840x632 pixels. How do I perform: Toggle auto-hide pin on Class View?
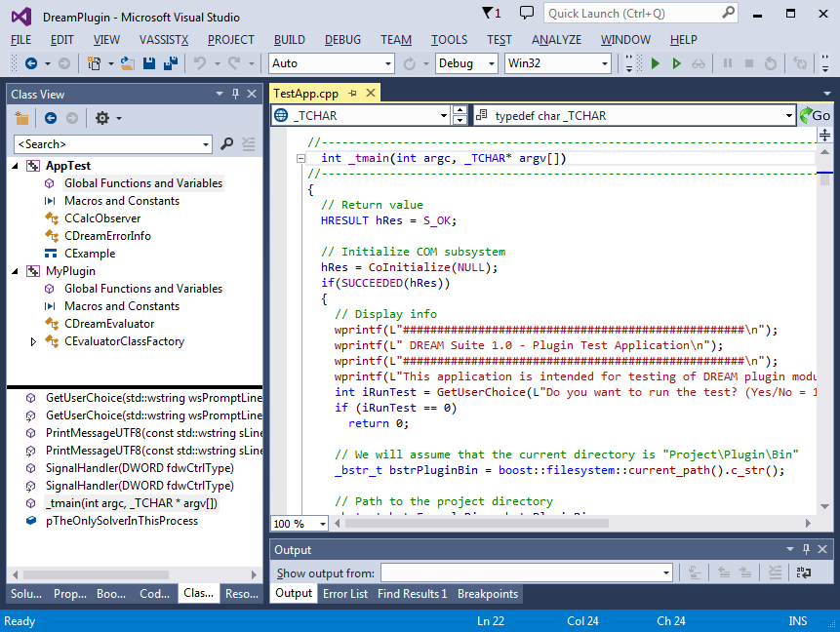(235, 94)
